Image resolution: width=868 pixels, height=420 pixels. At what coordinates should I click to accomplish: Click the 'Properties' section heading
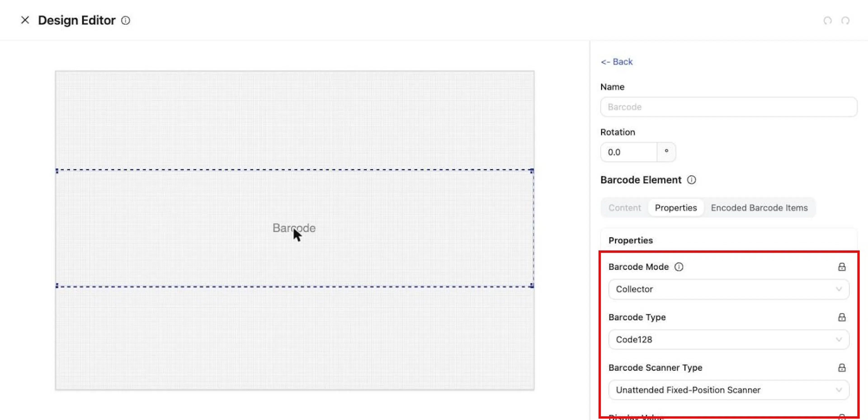point(630,241)
